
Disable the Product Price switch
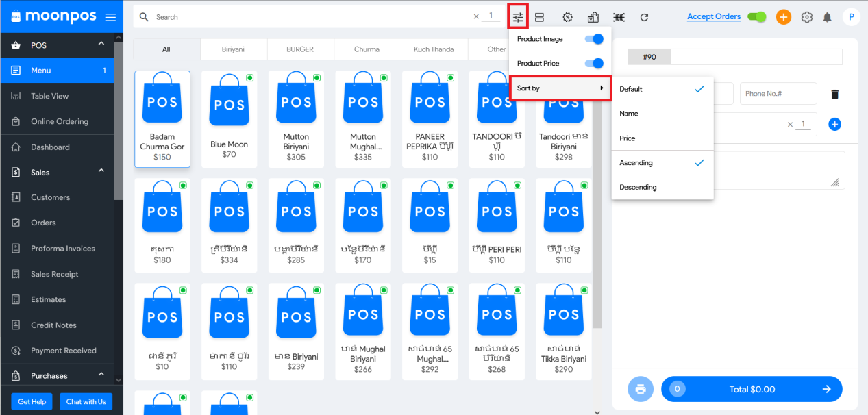pos(594,63)
